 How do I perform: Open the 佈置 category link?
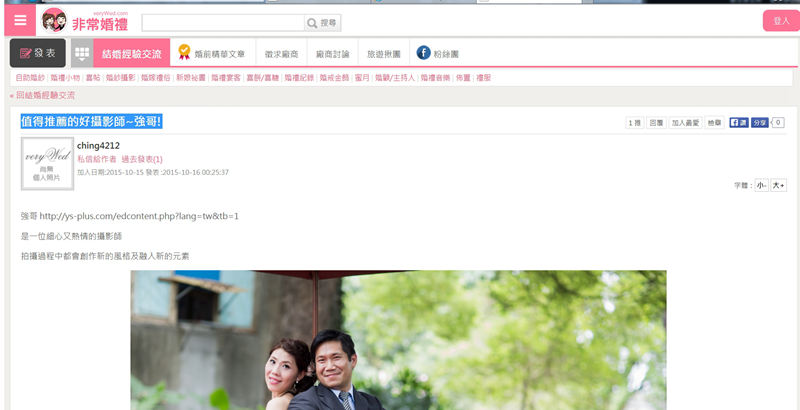463,78
